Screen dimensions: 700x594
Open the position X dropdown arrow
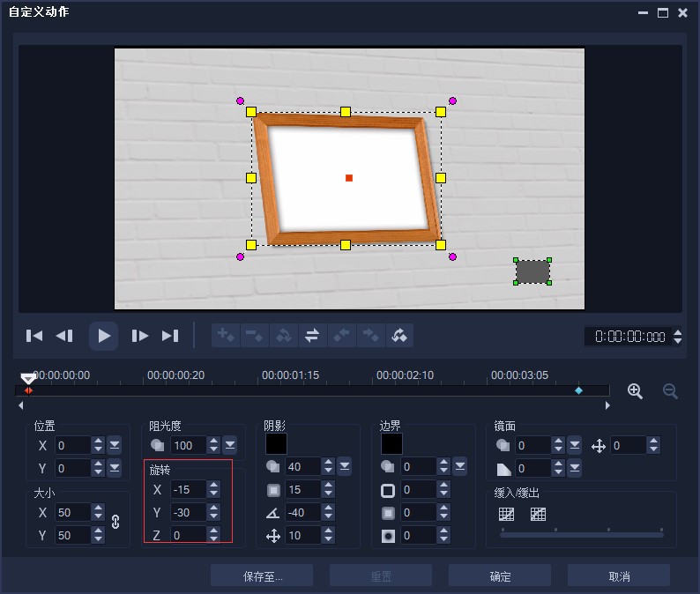[114, 445]
